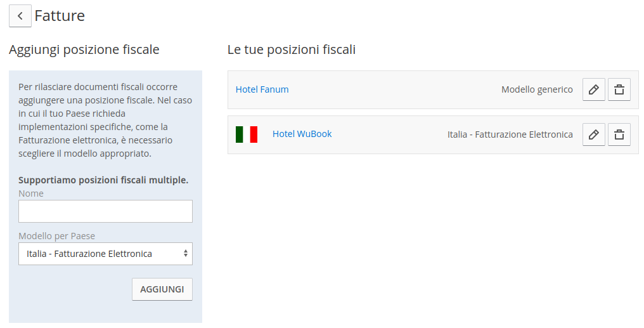
Task: Open the Hotel WuBook link
Action: coord(302,134)
